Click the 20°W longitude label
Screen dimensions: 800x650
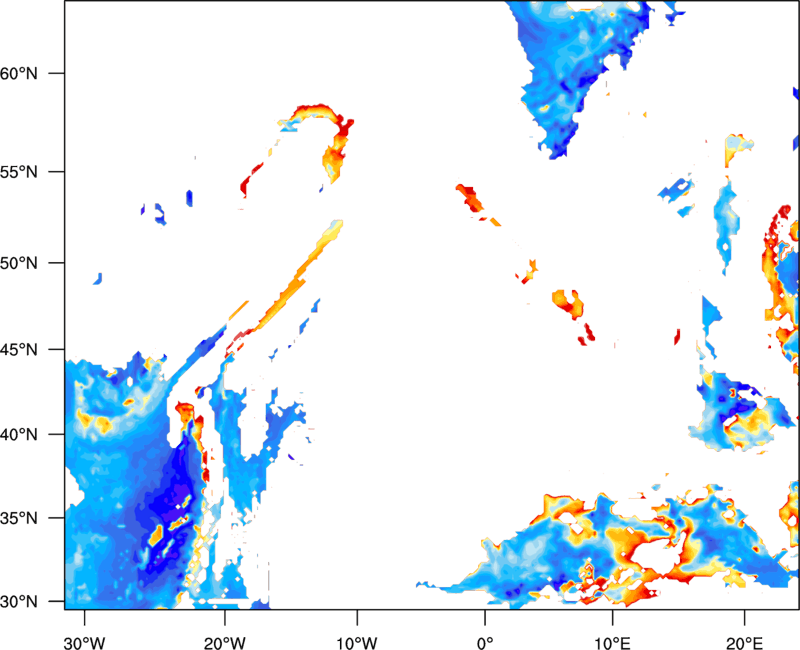pos(224,643)
